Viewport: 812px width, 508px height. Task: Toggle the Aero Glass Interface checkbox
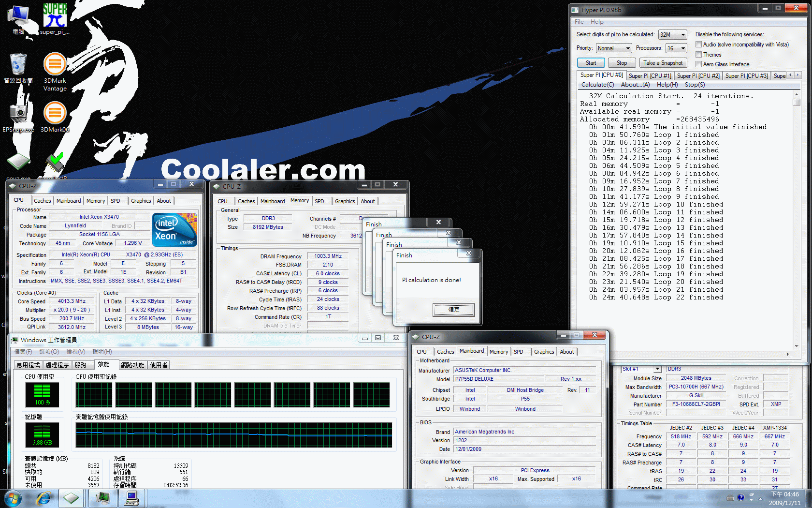tap(698, 64)
